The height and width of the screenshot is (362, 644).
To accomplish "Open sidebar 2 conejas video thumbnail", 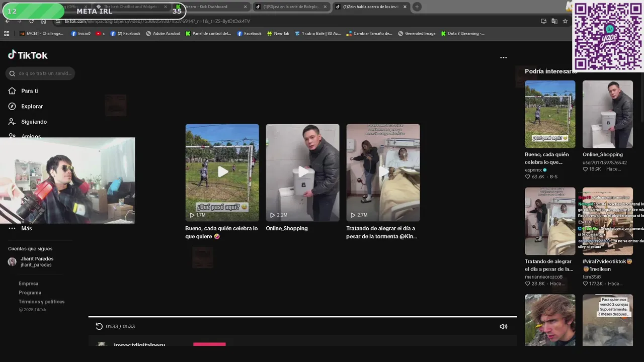I will tap(608, 320).
